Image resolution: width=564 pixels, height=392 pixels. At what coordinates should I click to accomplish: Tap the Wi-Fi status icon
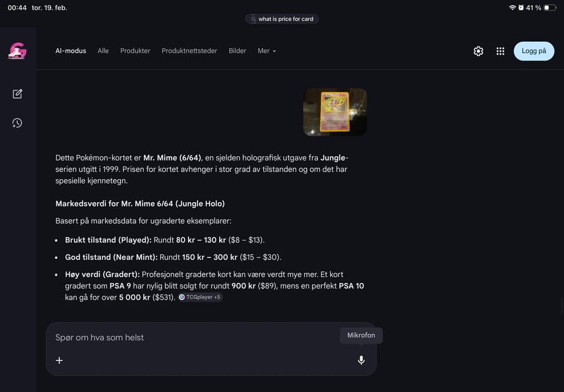[x=512, y=8]
